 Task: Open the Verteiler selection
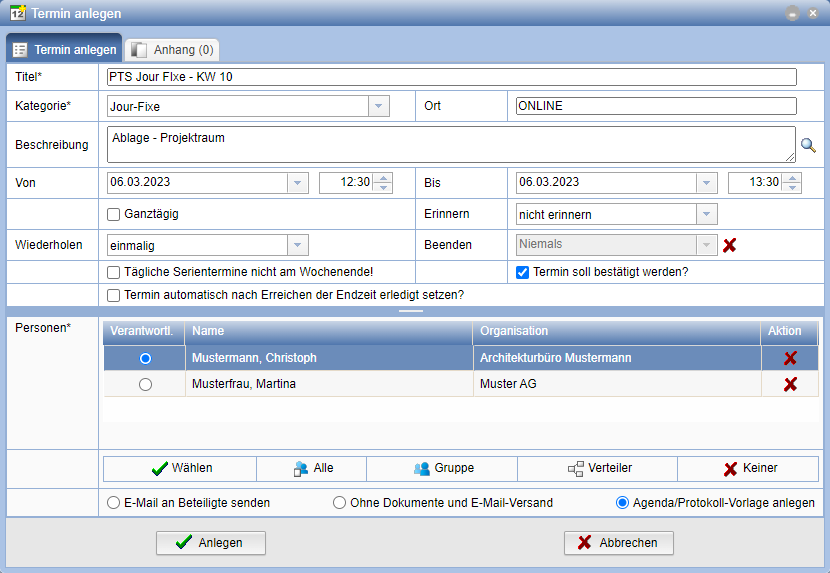point(598,468)
